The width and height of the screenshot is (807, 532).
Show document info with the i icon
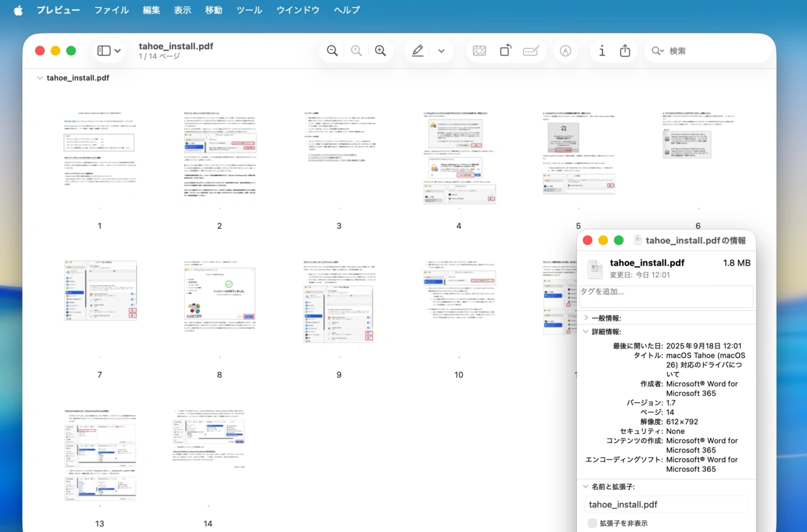[x=601, y=50]
